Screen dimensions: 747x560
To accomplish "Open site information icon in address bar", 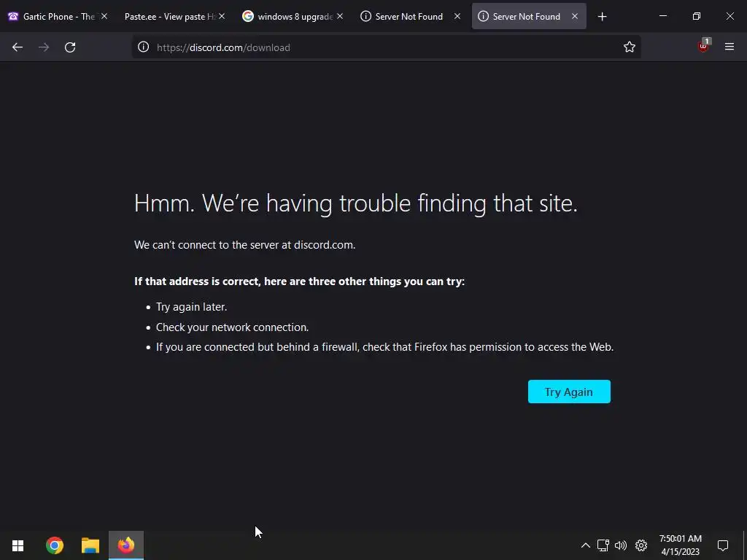I will pos(144,47).
